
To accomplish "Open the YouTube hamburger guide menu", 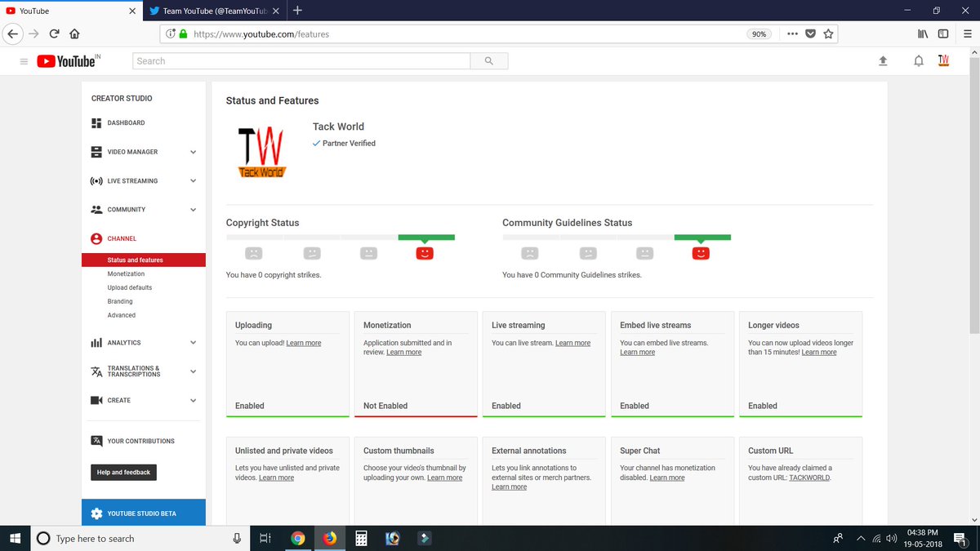I will pyautogui.click(x=24, y=61).
